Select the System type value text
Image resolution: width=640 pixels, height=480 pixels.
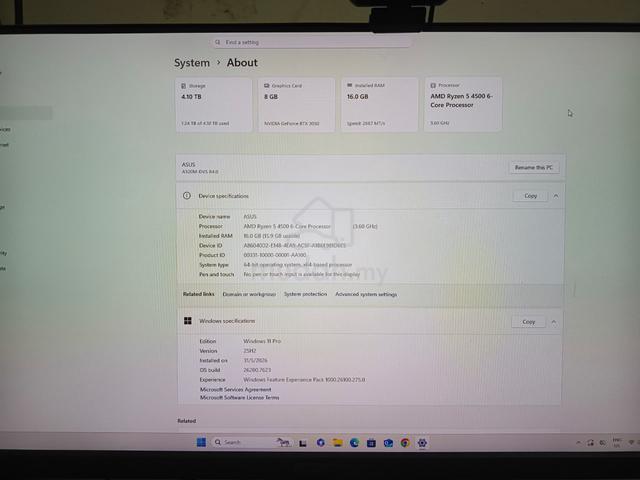point(298,264)
